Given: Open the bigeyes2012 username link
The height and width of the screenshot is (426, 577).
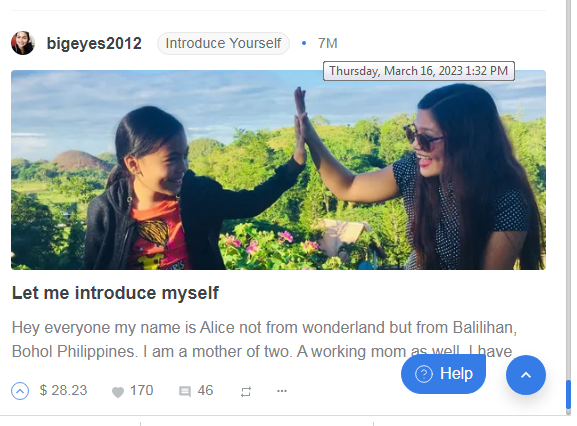Looking at the screenshot, I should [94, 43].
